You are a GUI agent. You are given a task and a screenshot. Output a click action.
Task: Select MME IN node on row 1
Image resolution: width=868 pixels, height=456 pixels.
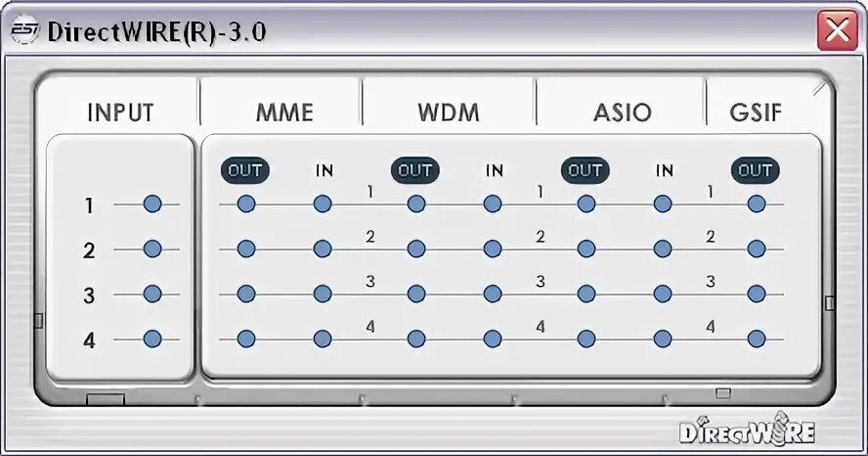pos(323,204)
